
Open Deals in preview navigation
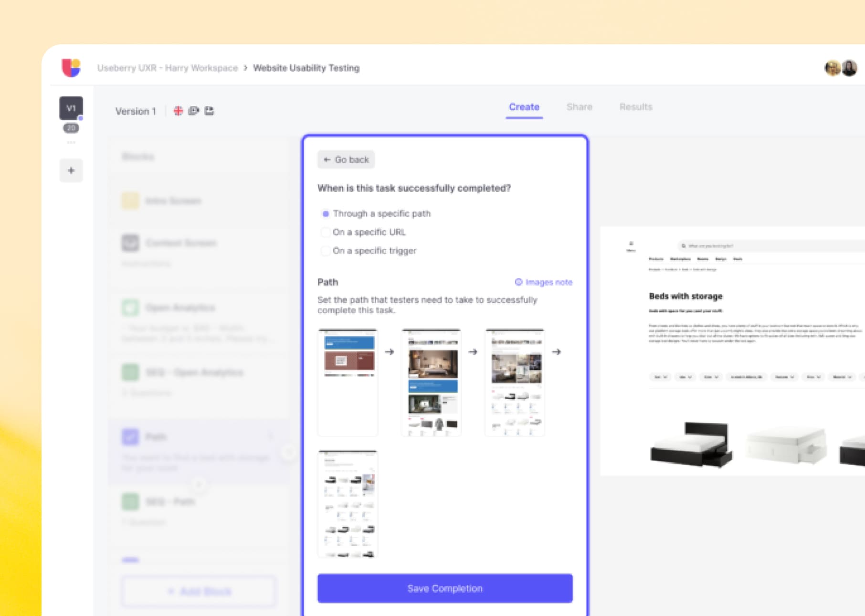click(x=738, y=259)
